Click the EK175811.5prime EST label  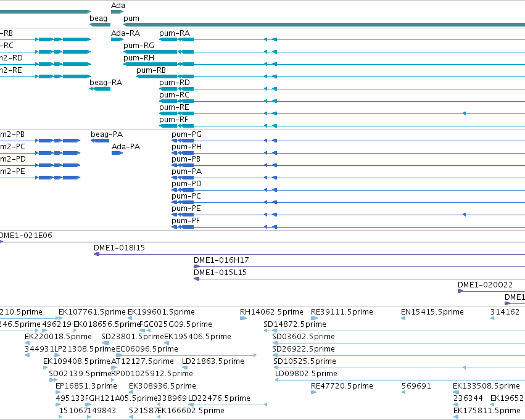click(x=487, y=411)
